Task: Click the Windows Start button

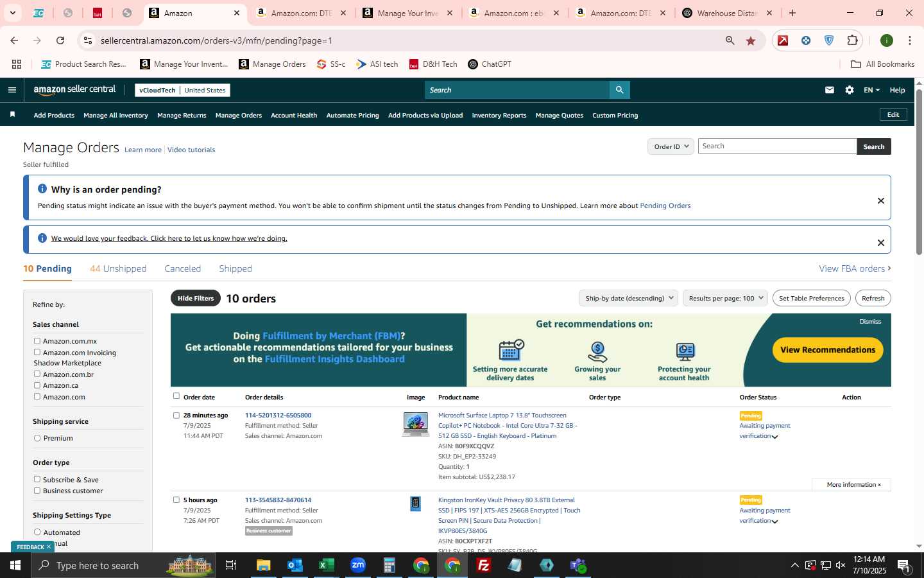Action: pyautogui.click(x=15, y=565)
